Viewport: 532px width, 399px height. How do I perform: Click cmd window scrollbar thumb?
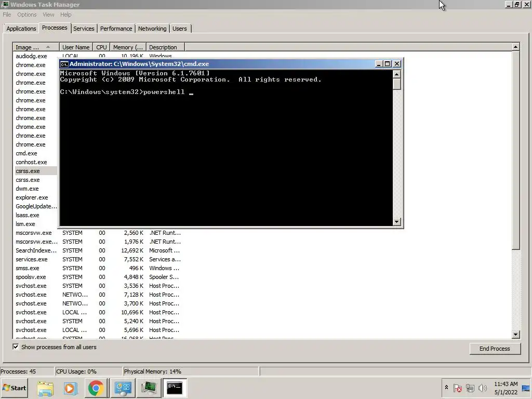click(396, 84)
